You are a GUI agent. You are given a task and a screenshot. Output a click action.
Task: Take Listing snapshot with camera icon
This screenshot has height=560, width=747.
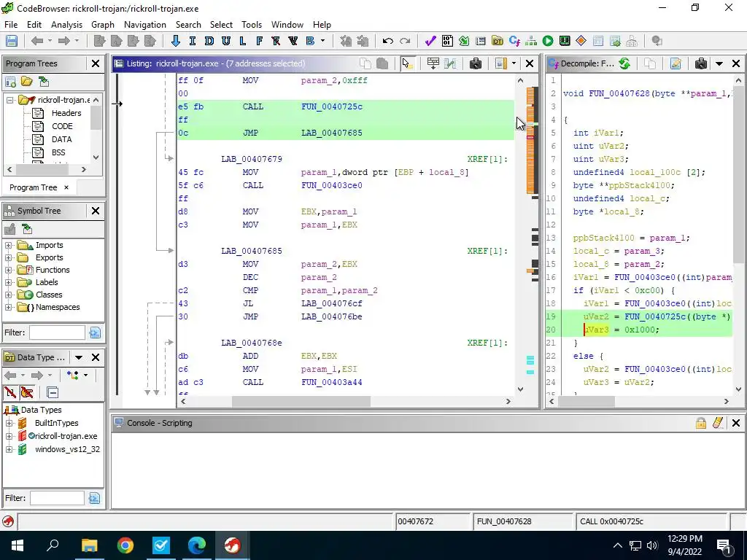(476, 63)
